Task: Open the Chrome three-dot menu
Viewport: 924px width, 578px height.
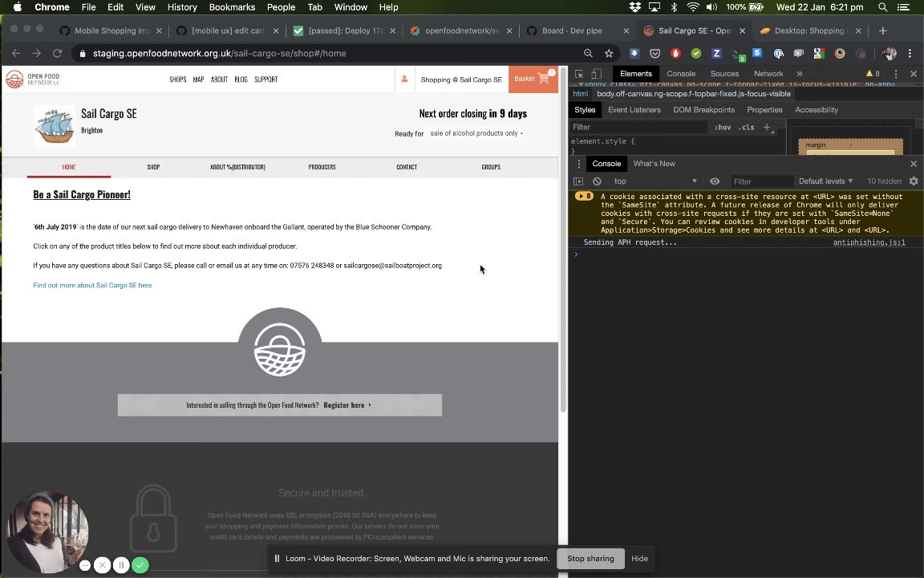Action: [x=910, y=53]
